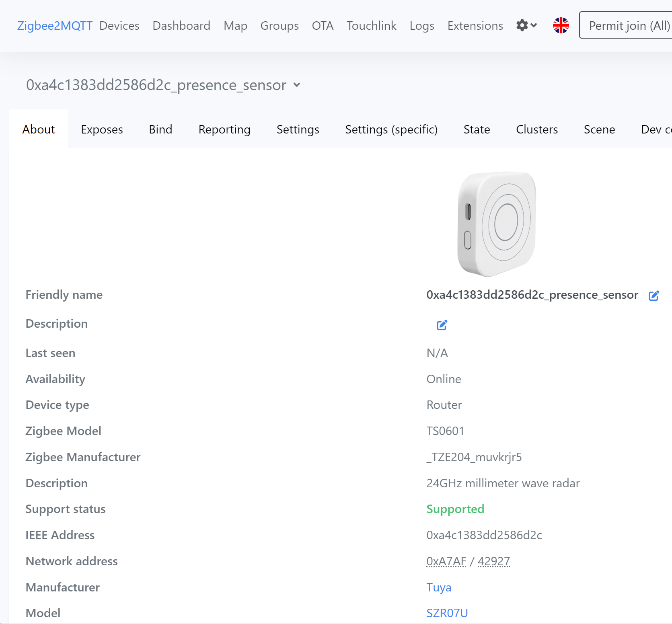Click the UK flag language selector
Viewport: 672px width, 624px height.
pyautogui.click(x=561, y=25)
